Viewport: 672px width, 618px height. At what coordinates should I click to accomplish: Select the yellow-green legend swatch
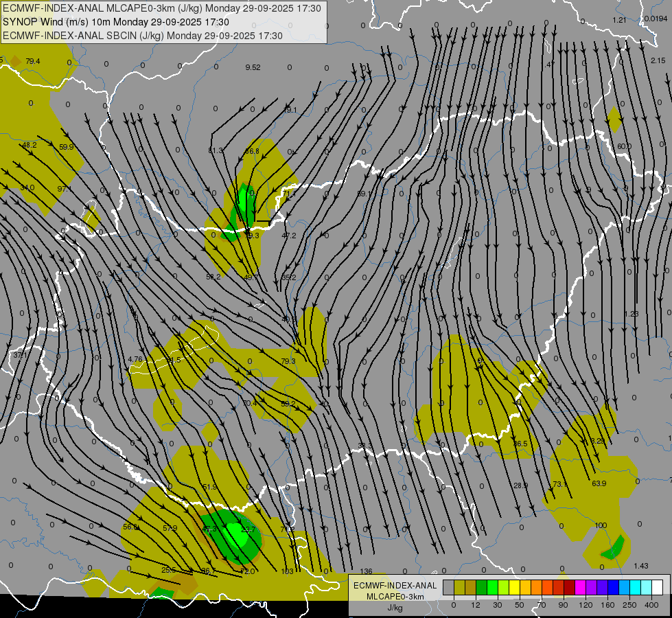pyautogui.click(x=504, y=587)
